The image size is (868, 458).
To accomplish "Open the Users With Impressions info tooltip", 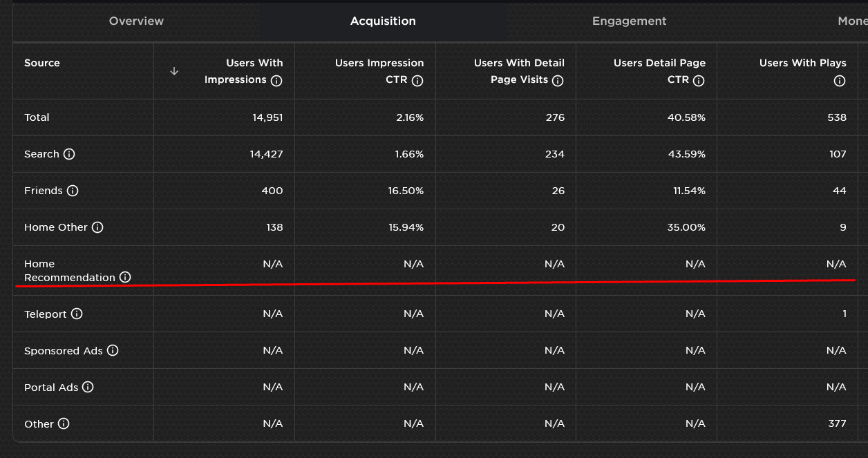I will (x=276, y=81).
